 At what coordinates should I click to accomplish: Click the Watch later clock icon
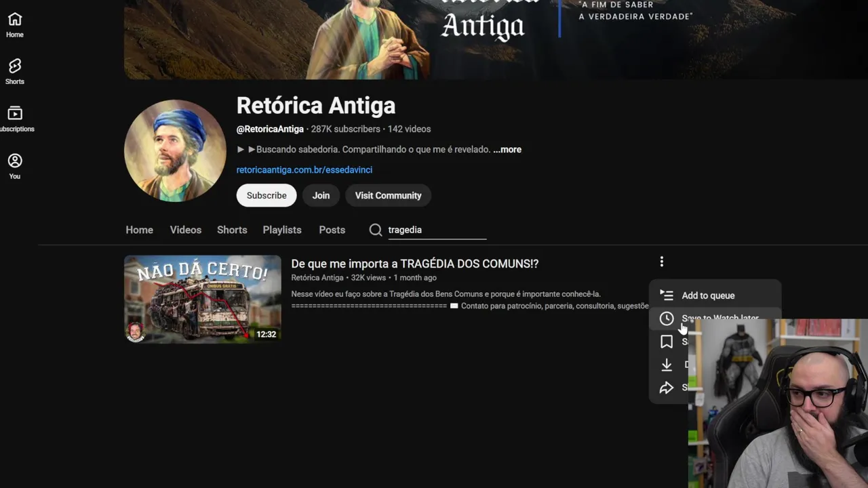click(x=667, y=319)
